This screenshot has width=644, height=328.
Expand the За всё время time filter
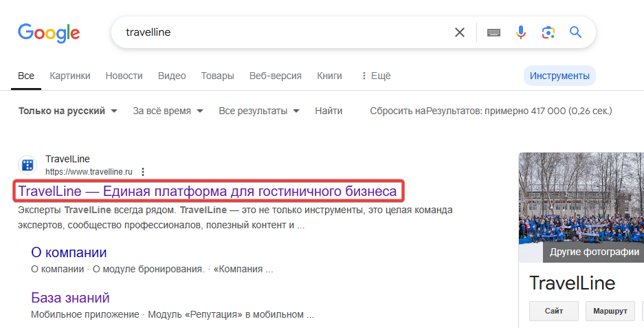pos(168,111)
